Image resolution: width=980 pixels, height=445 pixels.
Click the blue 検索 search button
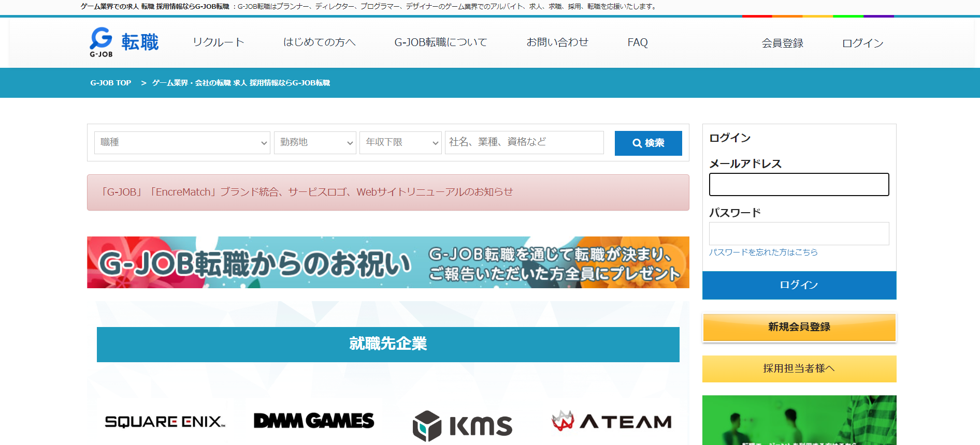(x=648, y=143)
